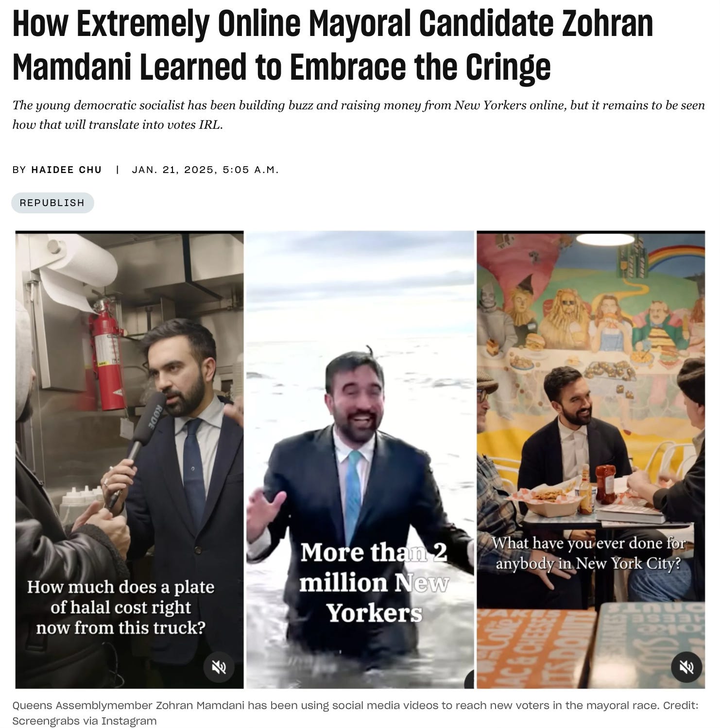Unmute the diner table video

[x=686, y=667]
